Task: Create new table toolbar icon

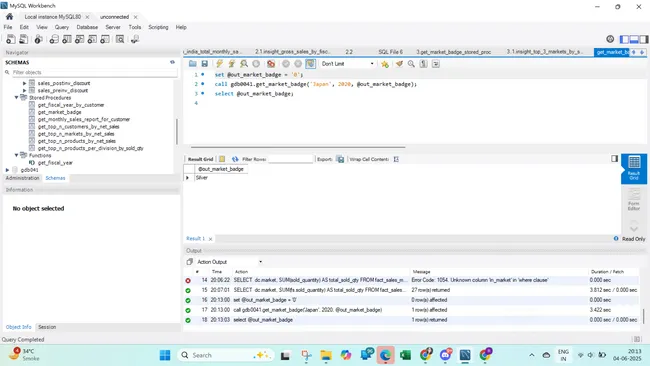Action: point(67,39)
